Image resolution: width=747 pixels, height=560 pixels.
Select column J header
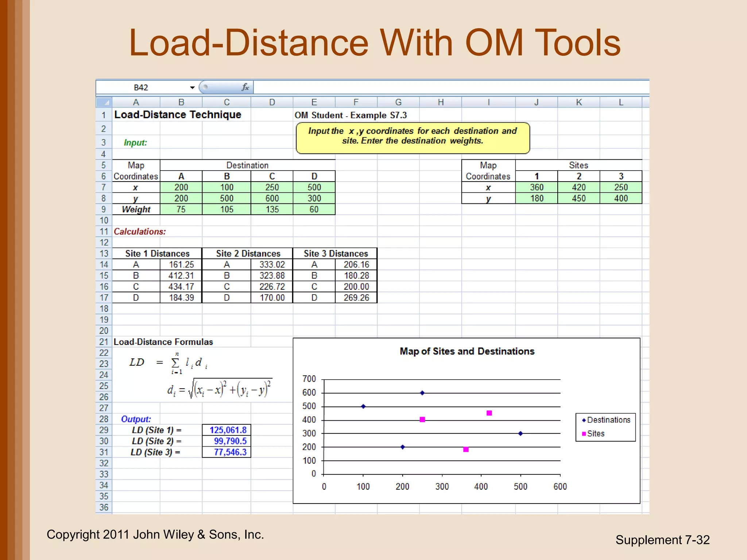(x=537, y=102)
